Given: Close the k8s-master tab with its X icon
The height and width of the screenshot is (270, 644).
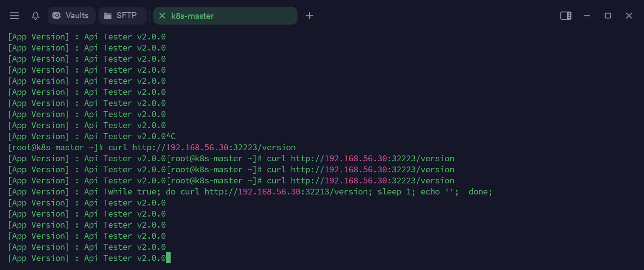Looking at the screenshot, I should (162, 16).
